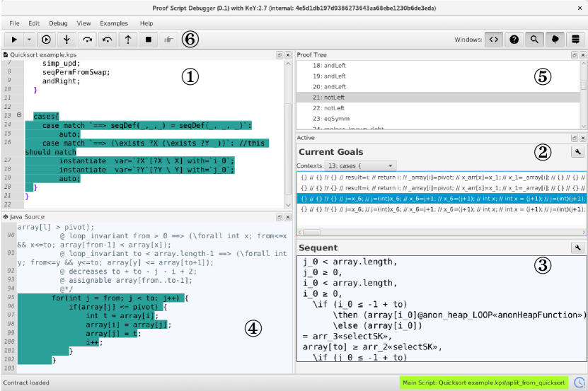The width and height of the screenshot is (588, 391).
Task: Open the dropdown arrow beside the run button
Action: click(30, 39)
